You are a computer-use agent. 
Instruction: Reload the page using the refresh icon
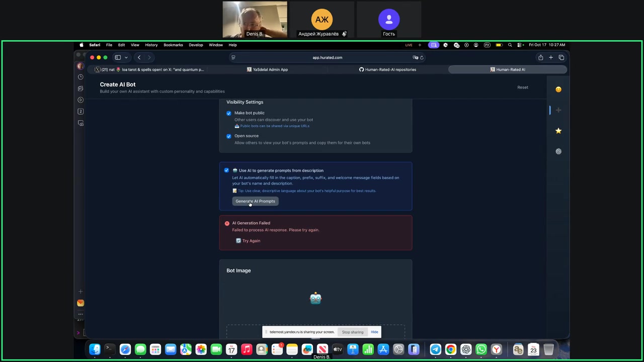(x=422, y=57)
